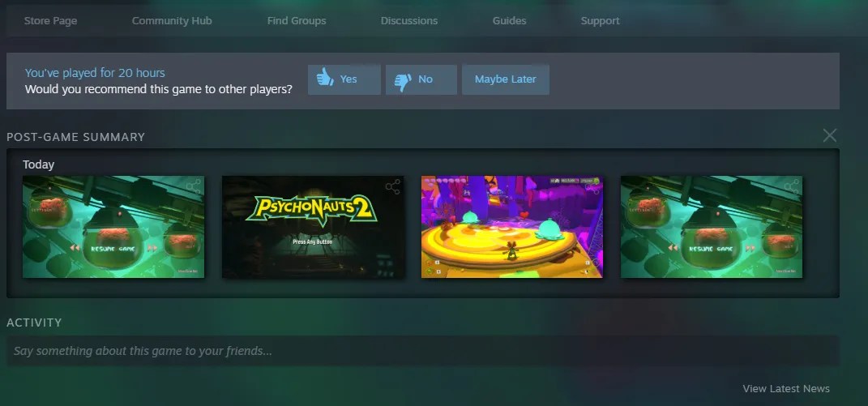Share the purple gameplay screenshot
This screenshot has width=868, height=406.
(x=592, y=186)
